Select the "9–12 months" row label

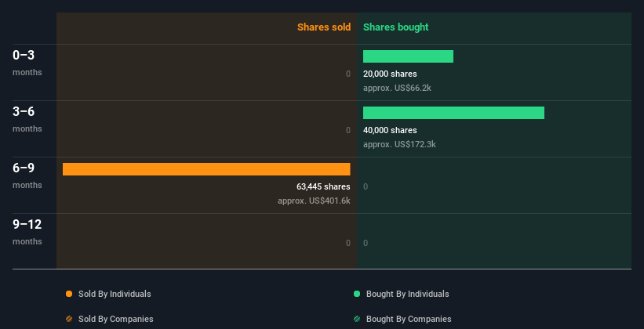point(27,232)
